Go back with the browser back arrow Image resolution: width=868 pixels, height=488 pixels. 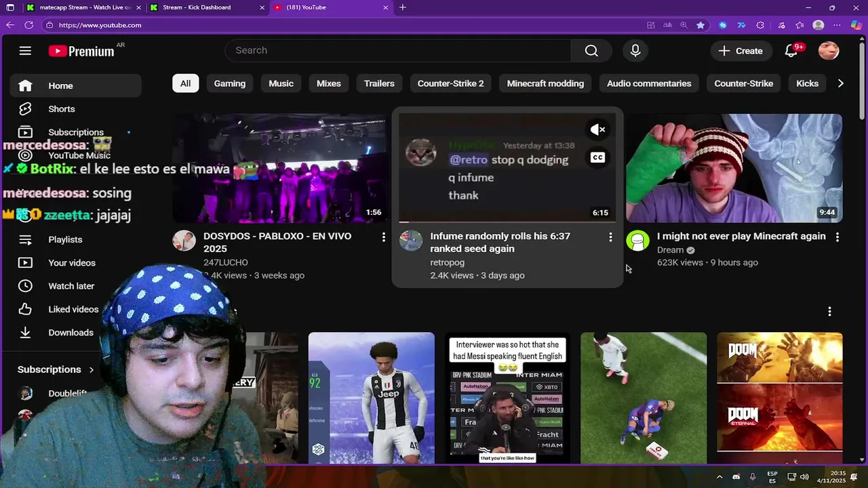[x=9, y=25]
